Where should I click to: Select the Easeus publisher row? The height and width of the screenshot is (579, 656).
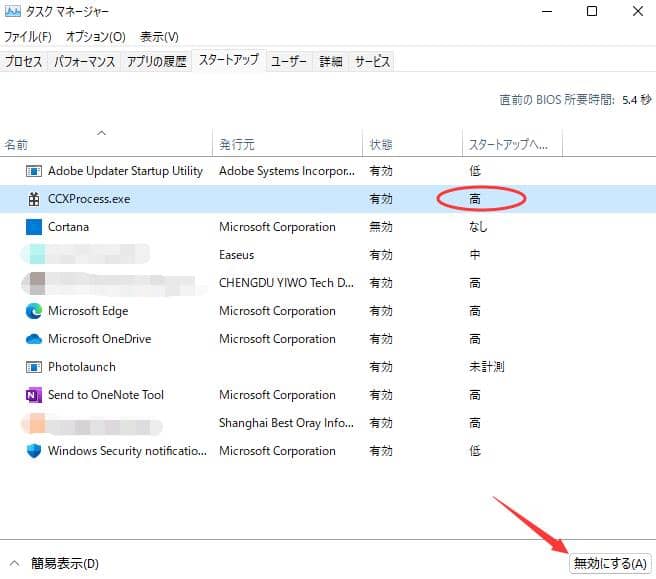237,255
